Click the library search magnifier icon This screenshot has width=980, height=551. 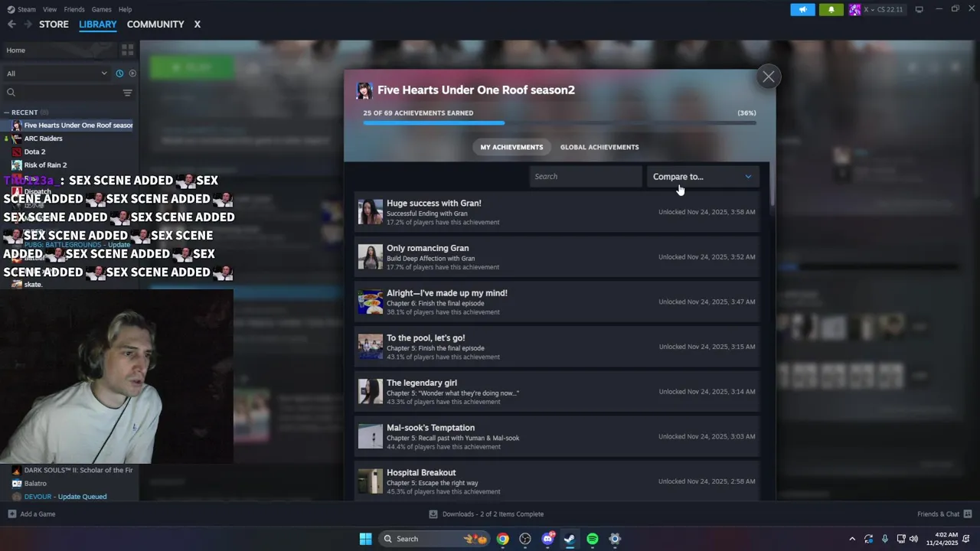coord(11,93)
